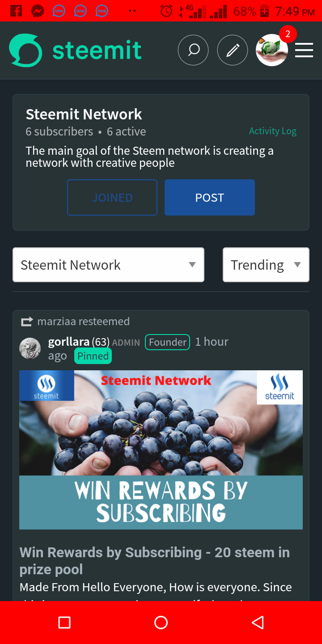Tap Android back triangle button

tap(258, 623)
